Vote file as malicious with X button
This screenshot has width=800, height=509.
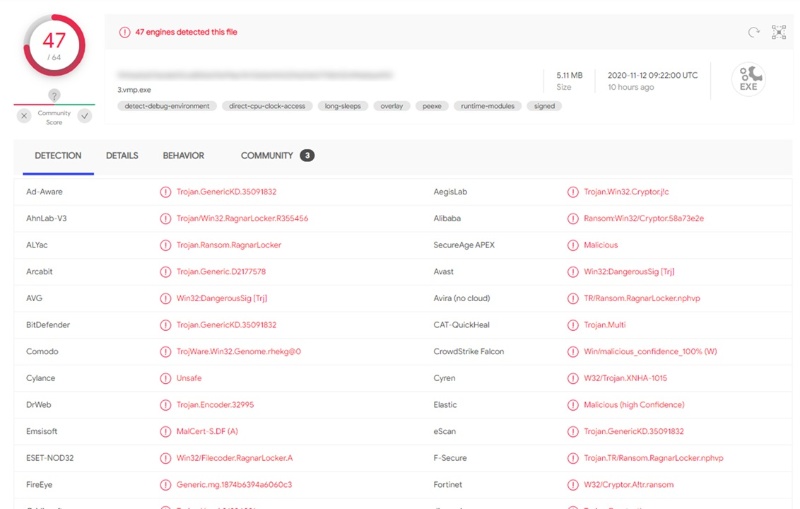point(24,116)
